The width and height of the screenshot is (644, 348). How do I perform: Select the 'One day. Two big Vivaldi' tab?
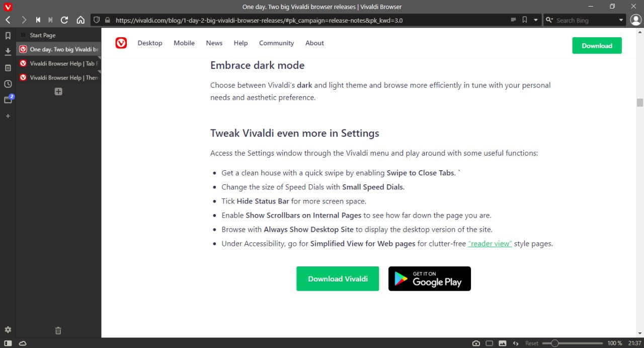point(58,49)
